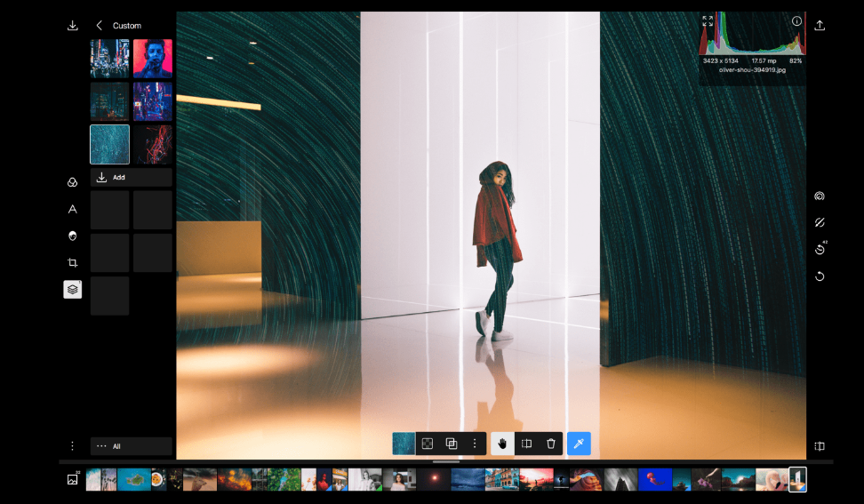Open the photo library icon in filmstrip
The height and width of the screenshot is (504, 864).
point(72,479)
